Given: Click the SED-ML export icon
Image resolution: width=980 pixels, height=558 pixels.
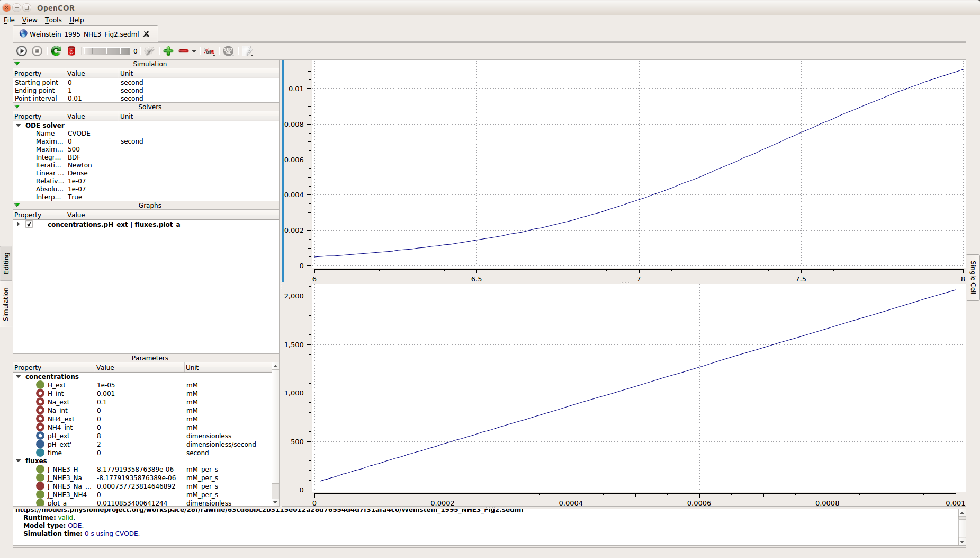Looking at the screenshot, I should pos(228,51).
